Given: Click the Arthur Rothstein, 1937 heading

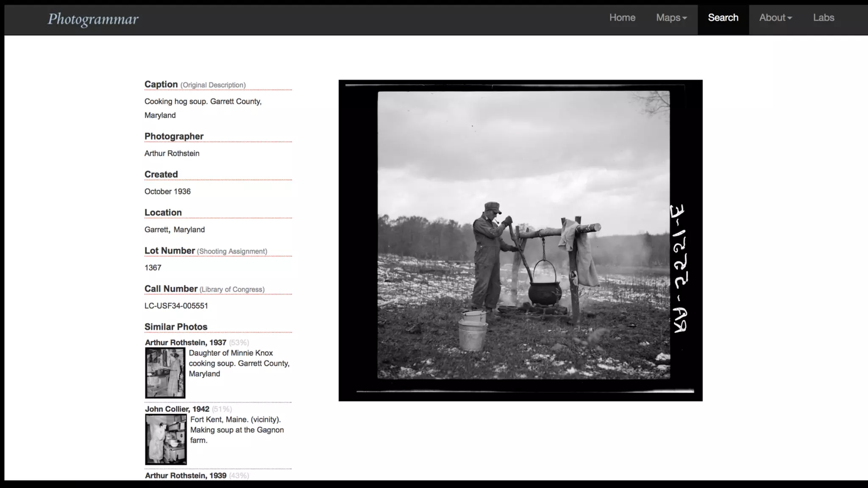Looking at the screenshot, I should click(x=186, y=342).
